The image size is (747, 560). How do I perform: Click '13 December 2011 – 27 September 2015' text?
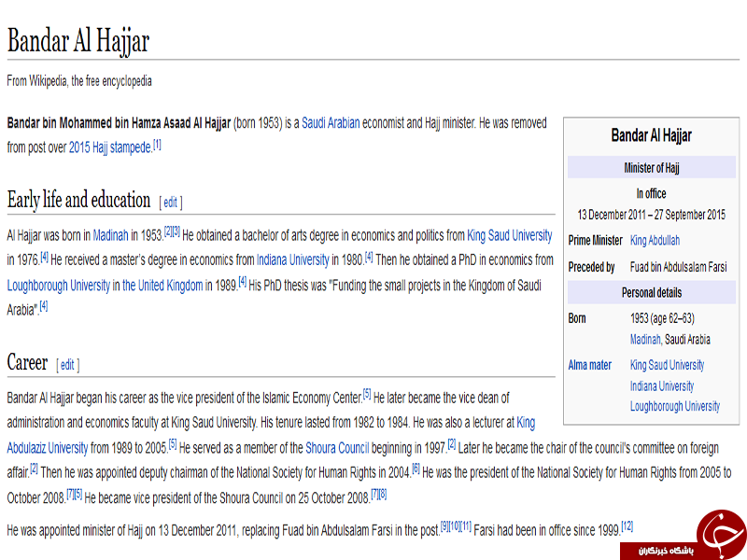651,215
